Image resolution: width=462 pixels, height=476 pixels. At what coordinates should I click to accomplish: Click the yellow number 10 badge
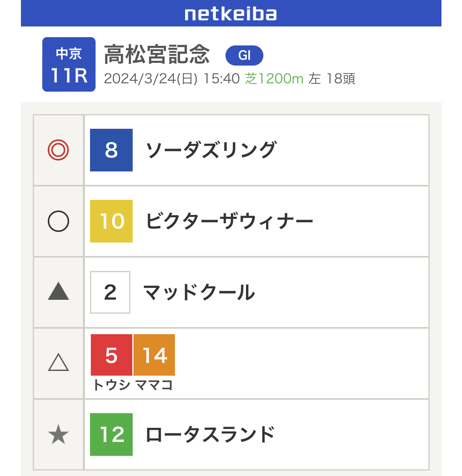point(111,221)
